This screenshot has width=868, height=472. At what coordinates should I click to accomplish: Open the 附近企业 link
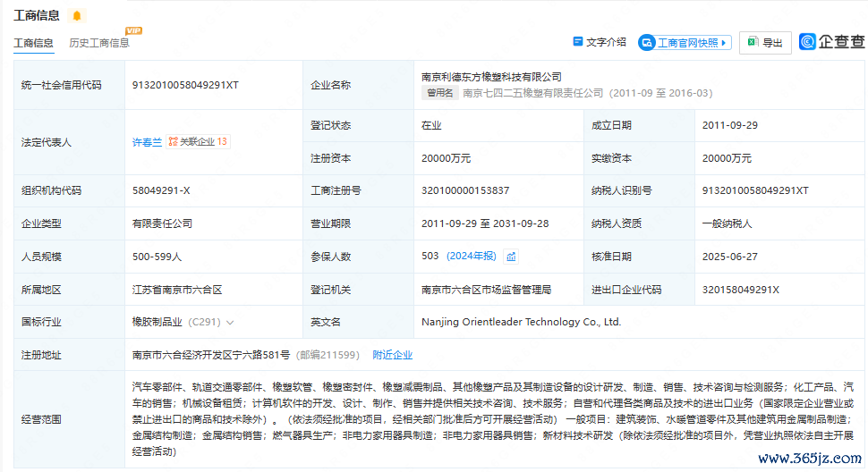pyautogui.click(x=393, y=355)
